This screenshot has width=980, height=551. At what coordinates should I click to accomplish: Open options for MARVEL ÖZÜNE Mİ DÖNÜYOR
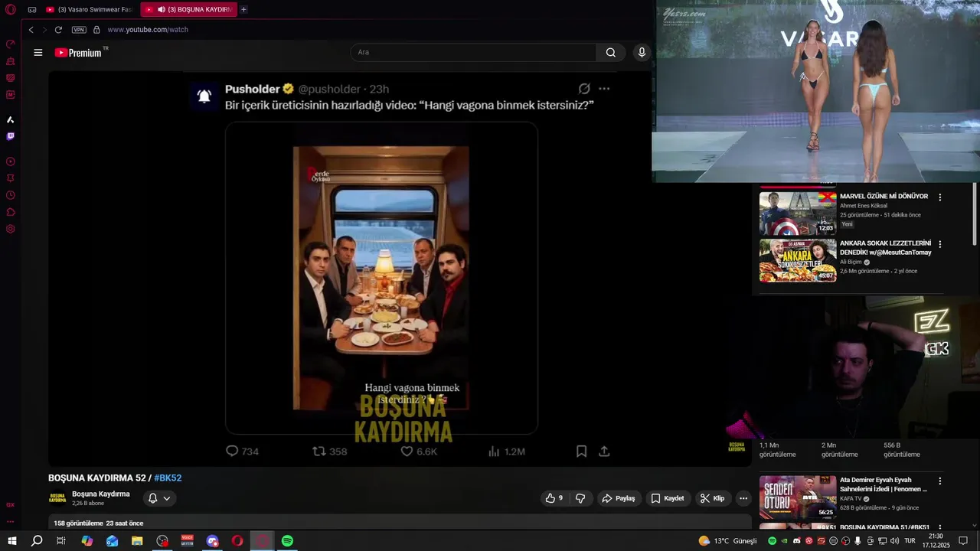940,197
